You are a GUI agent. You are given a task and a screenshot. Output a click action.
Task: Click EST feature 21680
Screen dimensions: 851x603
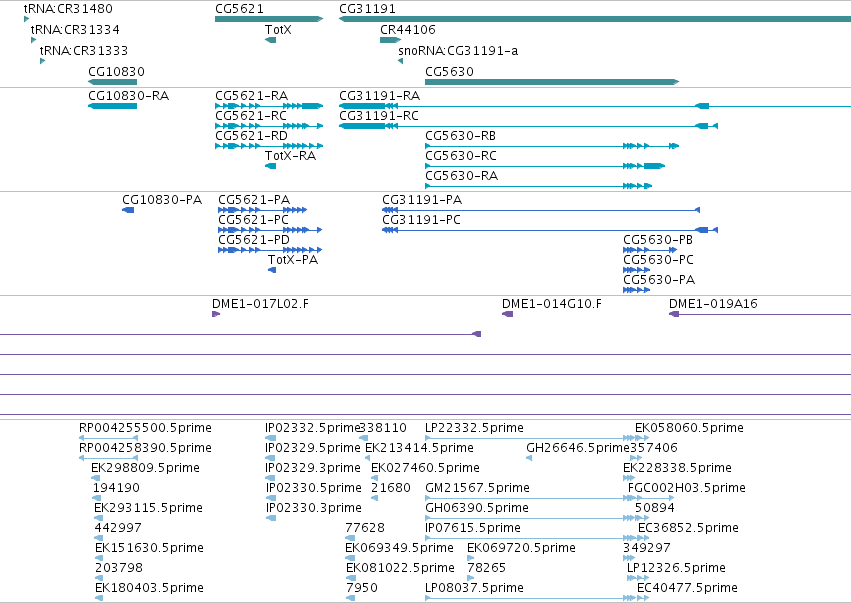[x=374, y=499]
